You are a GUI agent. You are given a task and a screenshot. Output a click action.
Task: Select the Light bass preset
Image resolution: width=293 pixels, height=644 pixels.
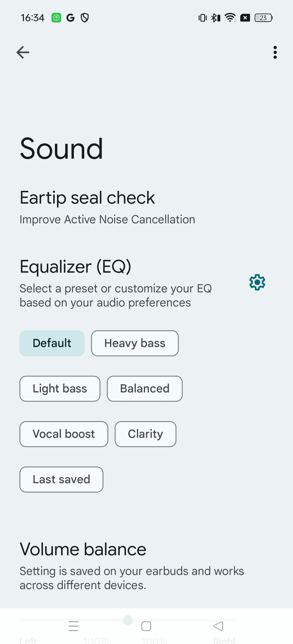60,389
